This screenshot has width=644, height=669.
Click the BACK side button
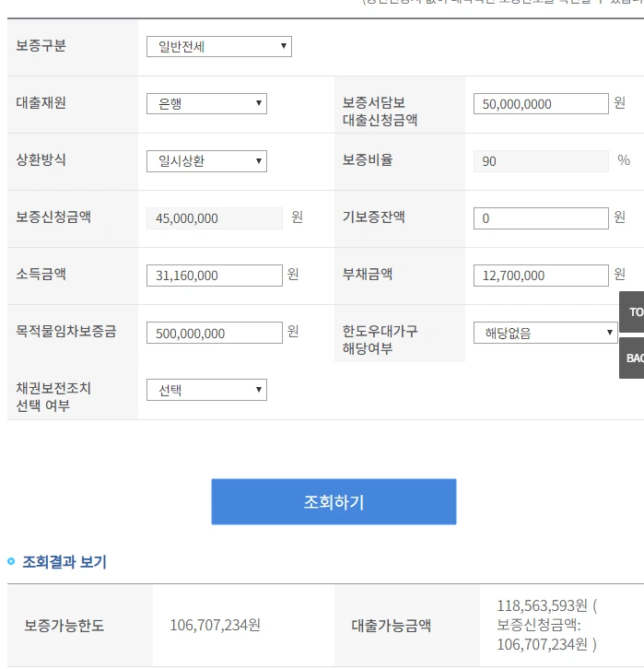(x=632, y=358)
